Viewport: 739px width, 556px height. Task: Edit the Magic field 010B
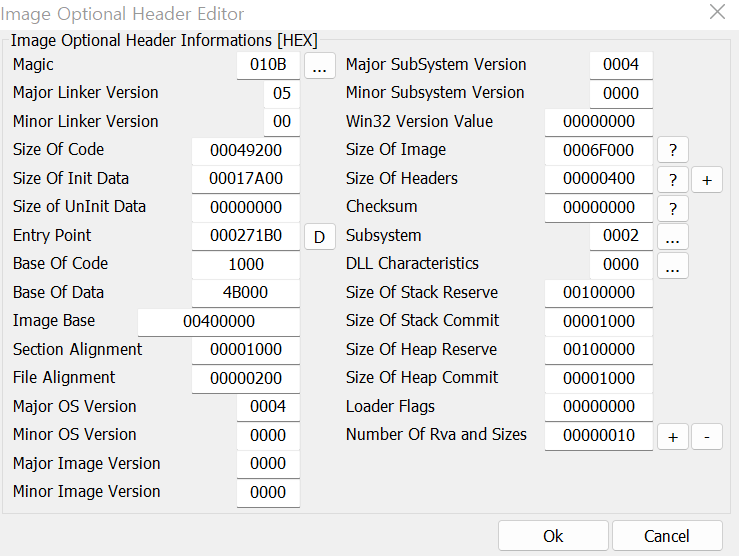click(268, 65)
